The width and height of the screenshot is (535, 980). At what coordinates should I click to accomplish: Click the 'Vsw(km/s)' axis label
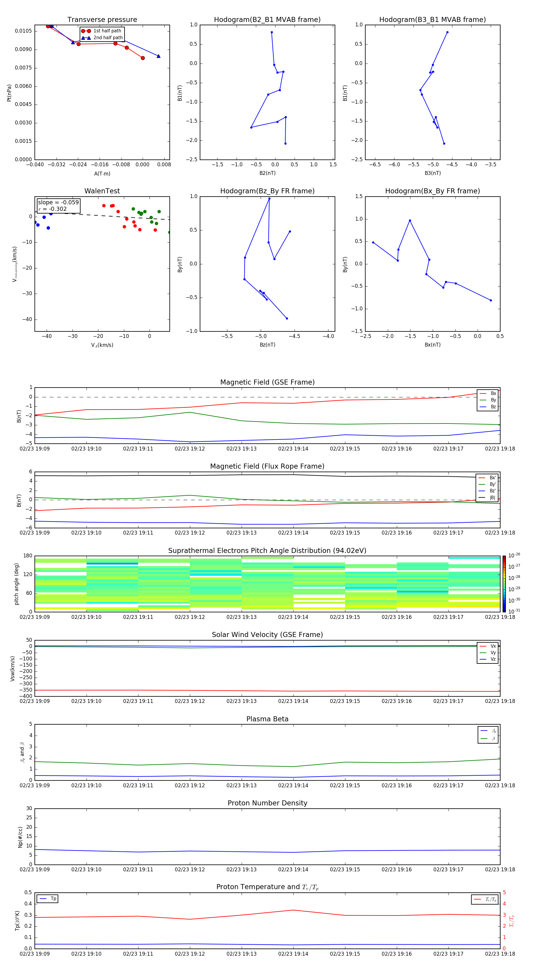click(x=12, y=668)
